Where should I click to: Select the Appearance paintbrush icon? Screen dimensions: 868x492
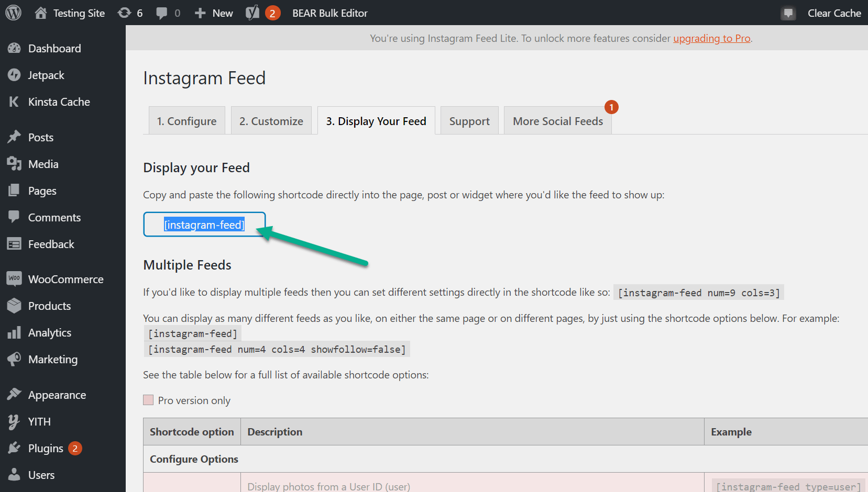click(x=15, y=394)
